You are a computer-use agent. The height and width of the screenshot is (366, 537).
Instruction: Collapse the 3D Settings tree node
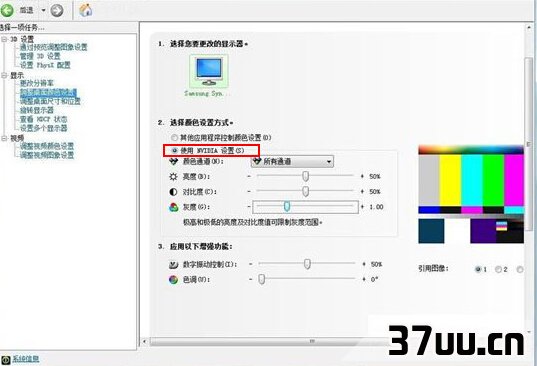click(x=4, y=39)
